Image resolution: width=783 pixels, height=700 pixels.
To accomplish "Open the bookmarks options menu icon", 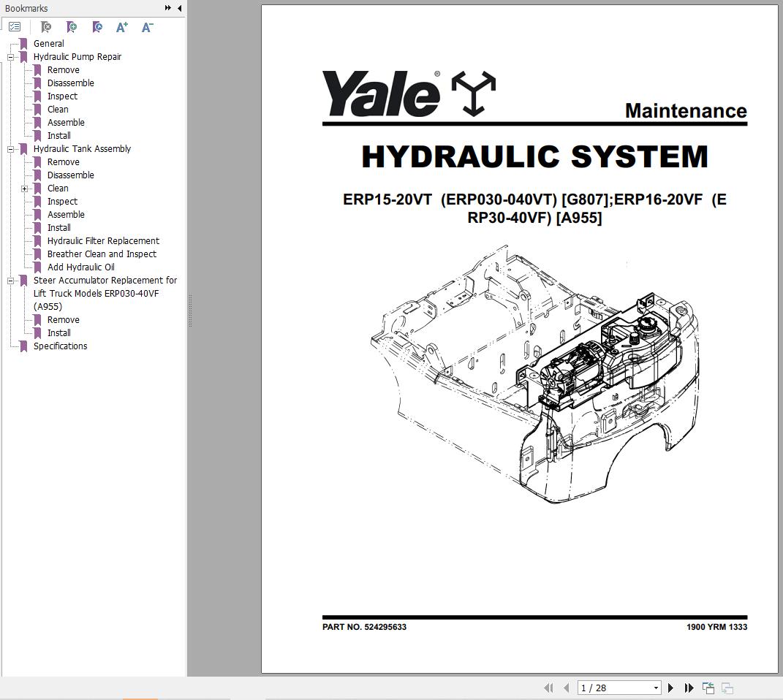I will click(15, 27).
